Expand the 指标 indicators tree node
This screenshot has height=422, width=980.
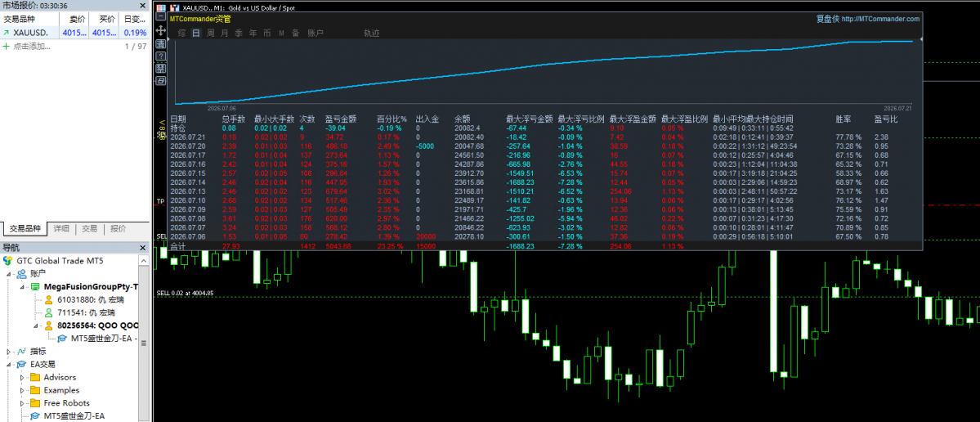[x=9, y=352]
